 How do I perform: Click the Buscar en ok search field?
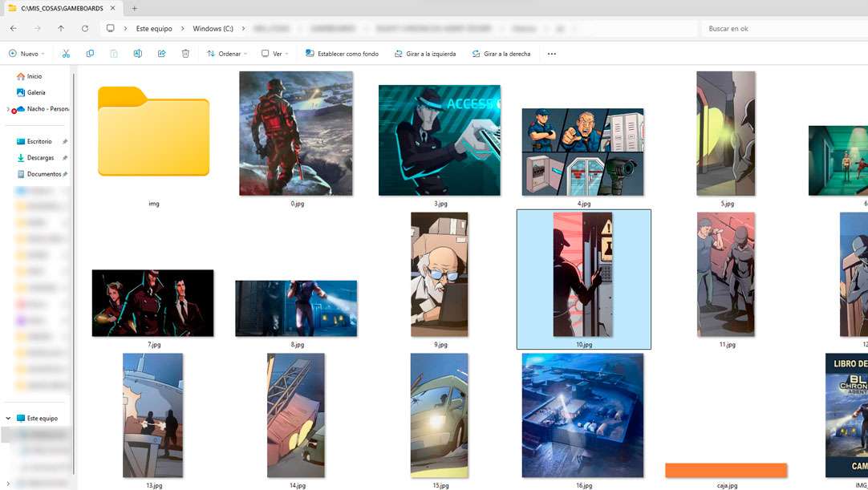[785, 28]
